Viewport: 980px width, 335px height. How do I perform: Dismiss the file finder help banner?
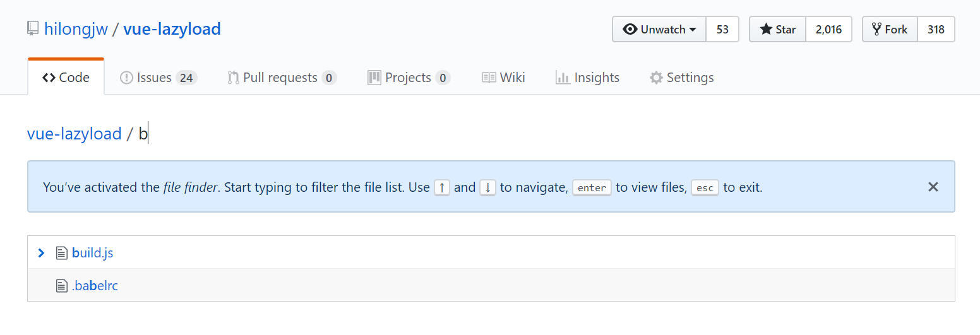click(933, 187)
